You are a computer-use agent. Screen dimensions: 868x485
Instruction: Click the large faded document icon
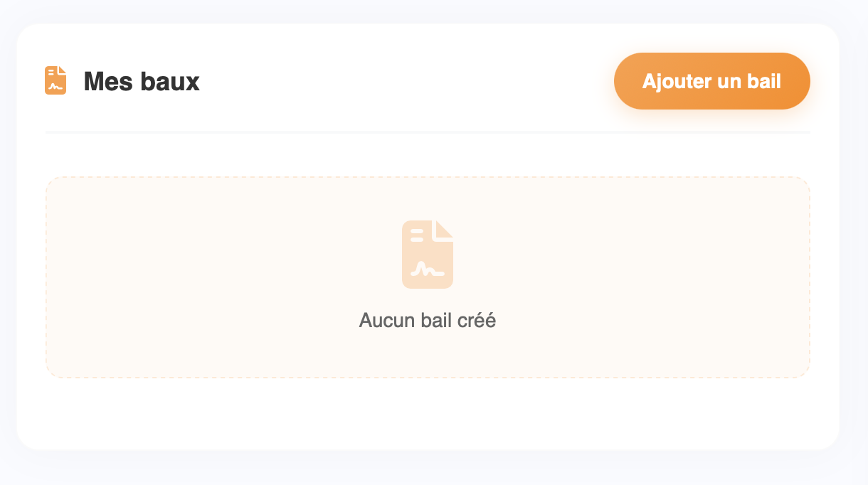(427, 255)
